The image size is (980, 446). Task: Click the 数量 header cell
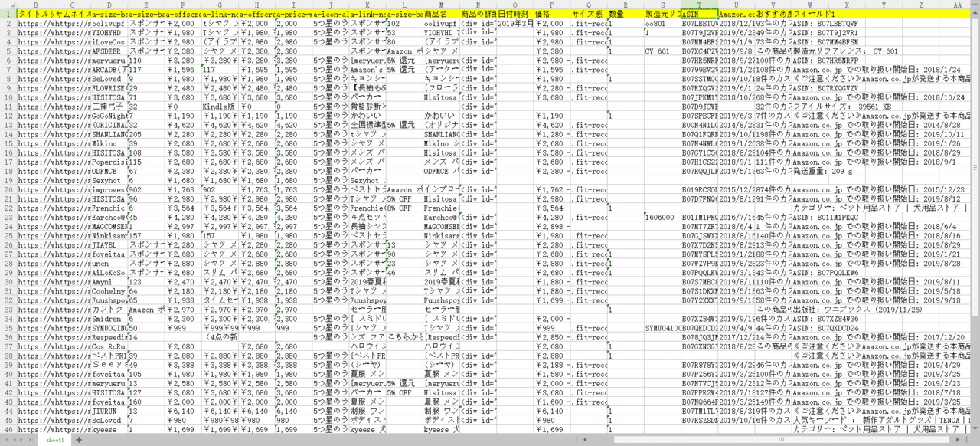626,14
